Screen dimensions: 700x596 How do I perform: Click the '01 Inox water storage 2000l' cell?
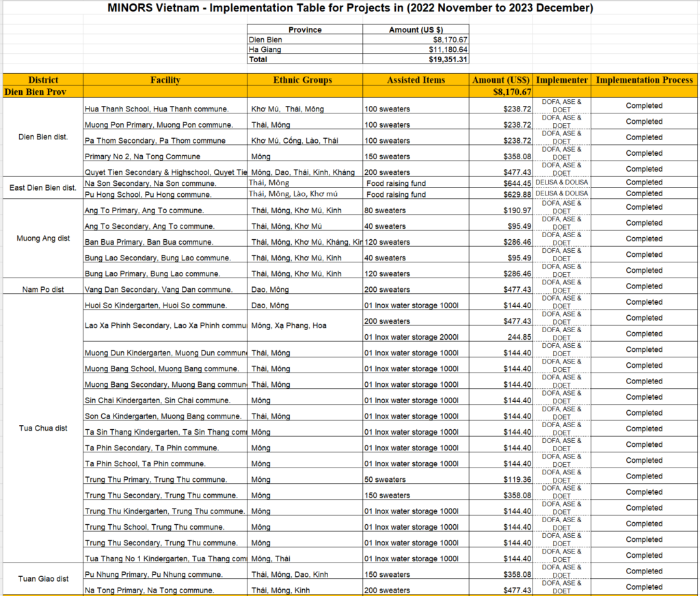click(x=416, y=334)
